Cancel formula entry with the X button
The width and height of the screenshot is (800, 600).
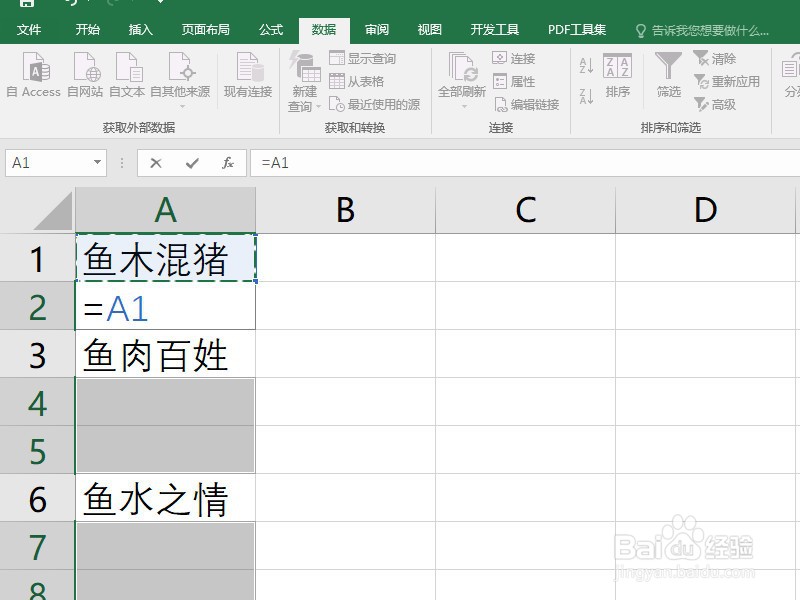click(x=156, y=163)
